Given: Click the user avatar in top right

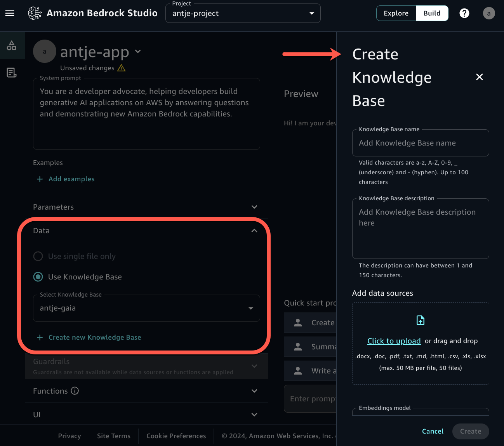Looking at the screenshot, I should 489,13.
